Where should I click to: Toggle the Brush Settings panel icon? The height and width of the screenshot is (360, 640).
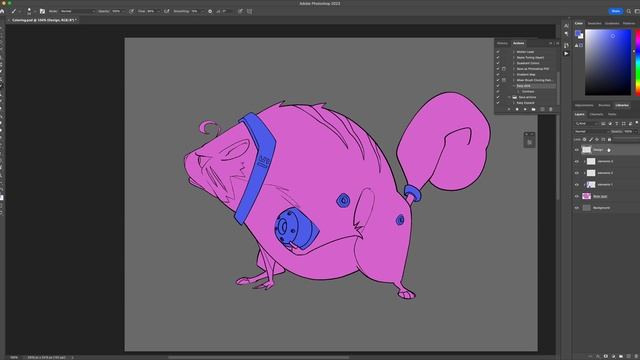pos(42,11)
